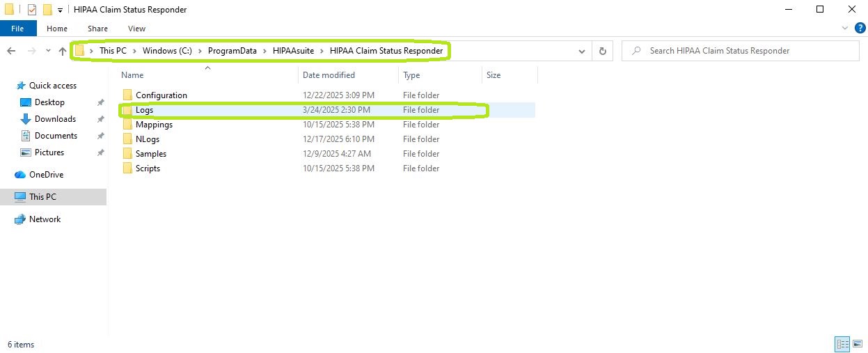
Task: Open OneDrive in the navigation pane
Action: click(46, 175)
